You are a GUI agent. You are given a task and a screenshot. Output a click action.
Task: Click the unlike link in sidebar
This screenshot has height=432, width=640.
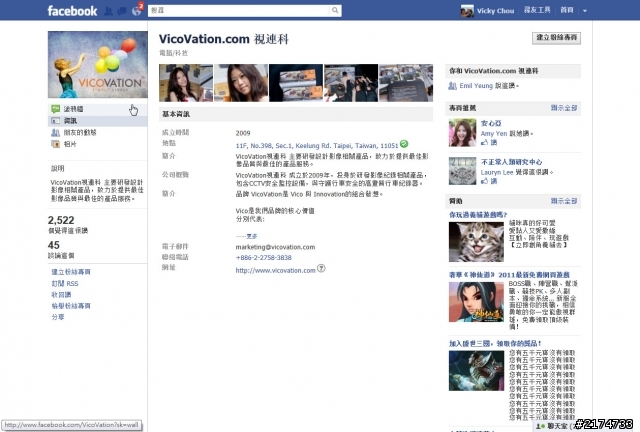coord(61,294)
